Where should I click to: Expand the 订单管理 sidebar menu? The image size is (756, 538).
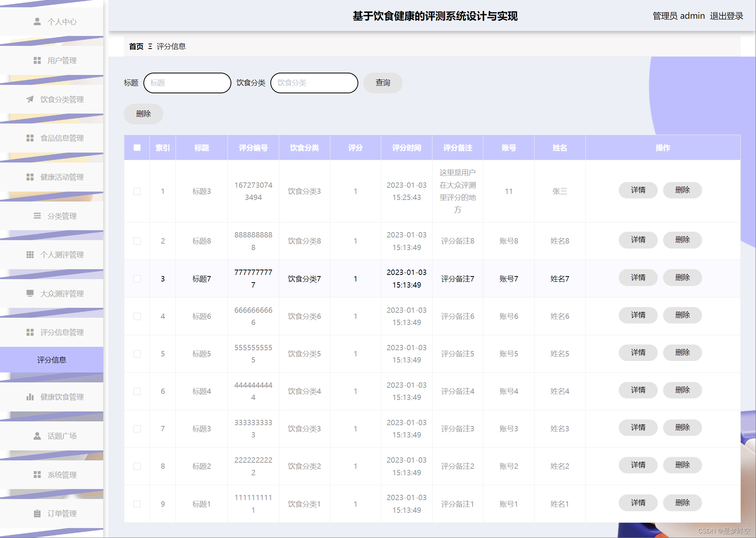pyautogui.click(x=52, y=514)
